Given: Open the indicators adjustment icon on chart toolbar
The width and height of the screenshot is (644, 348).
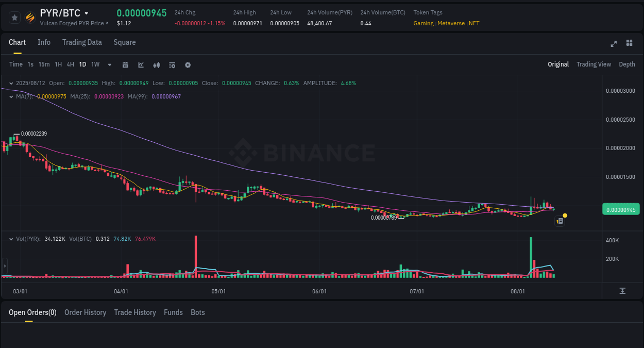Looking at the screenshot, I should click(157, 64).
